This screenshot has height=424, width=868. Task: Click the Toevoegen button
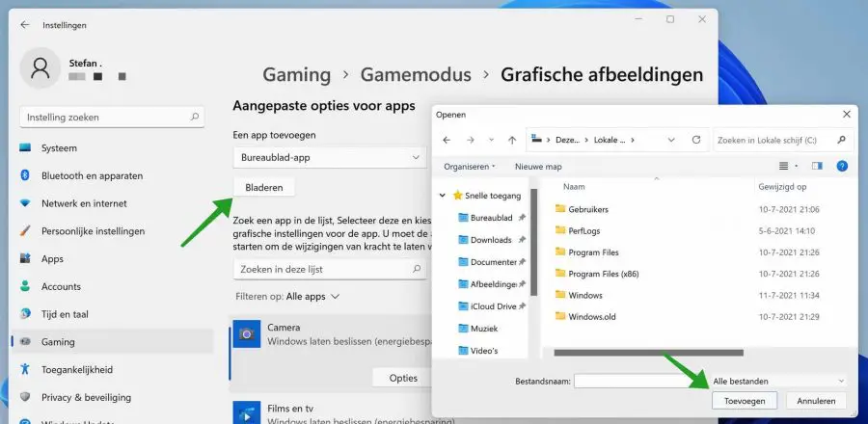[x=745, y=401]
